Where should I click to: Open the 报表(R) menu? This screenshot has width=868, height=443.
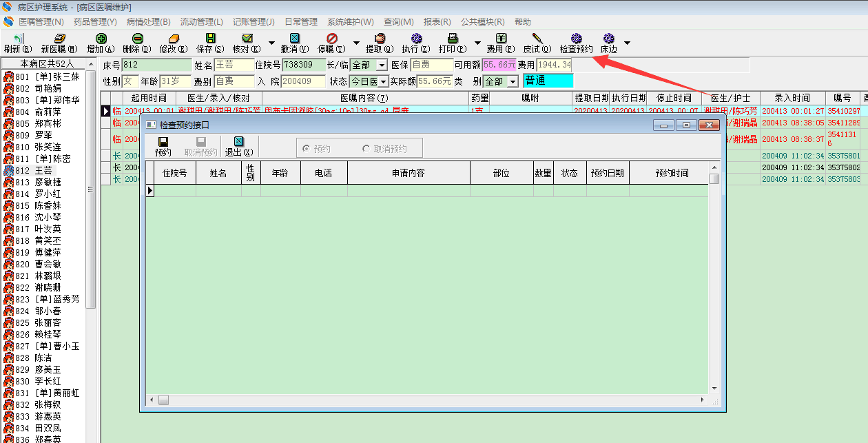point(437,22)
